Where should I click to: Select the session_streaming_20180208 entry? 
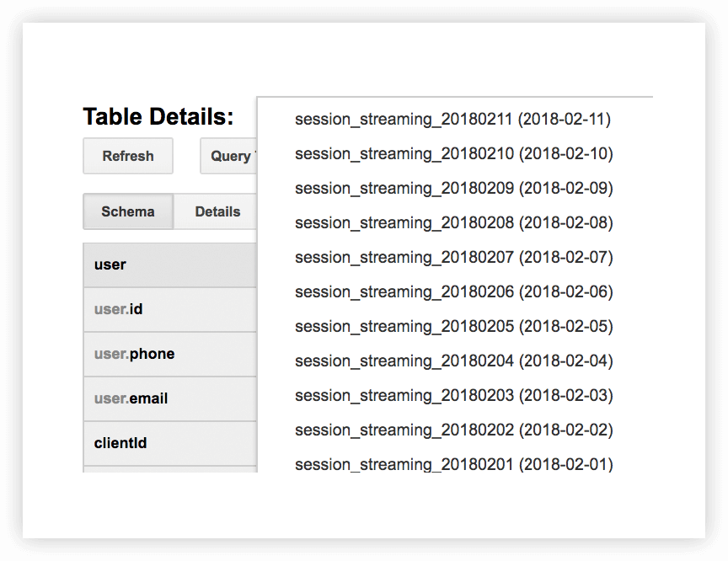[x=453, y=222]
